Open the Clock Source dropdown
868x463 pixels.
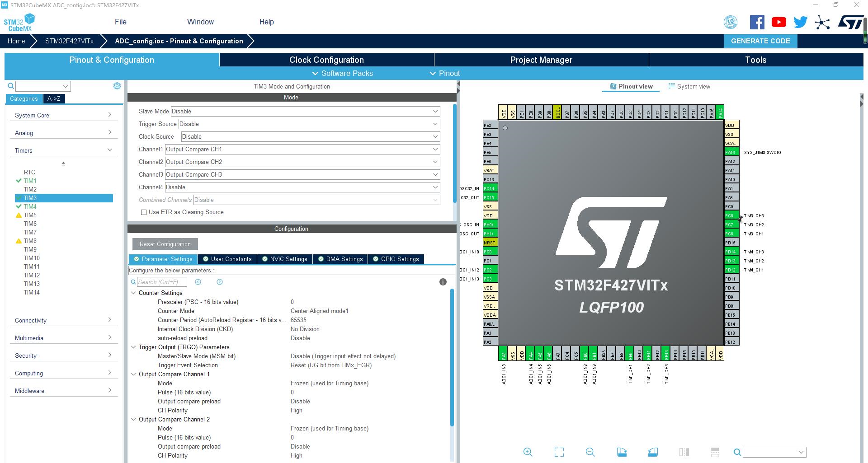click(311, 136)
